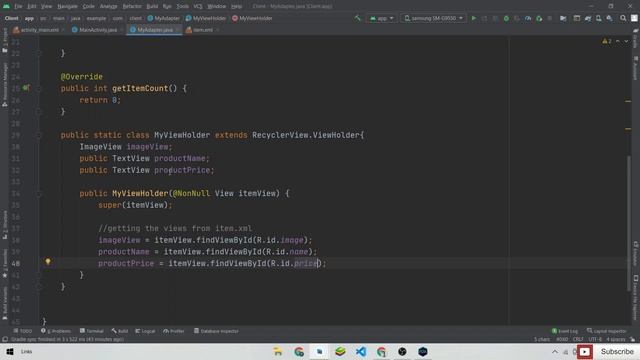Open the project structure toolbar icon
This screenshot has height=360, width=640.
click(563, 18)
